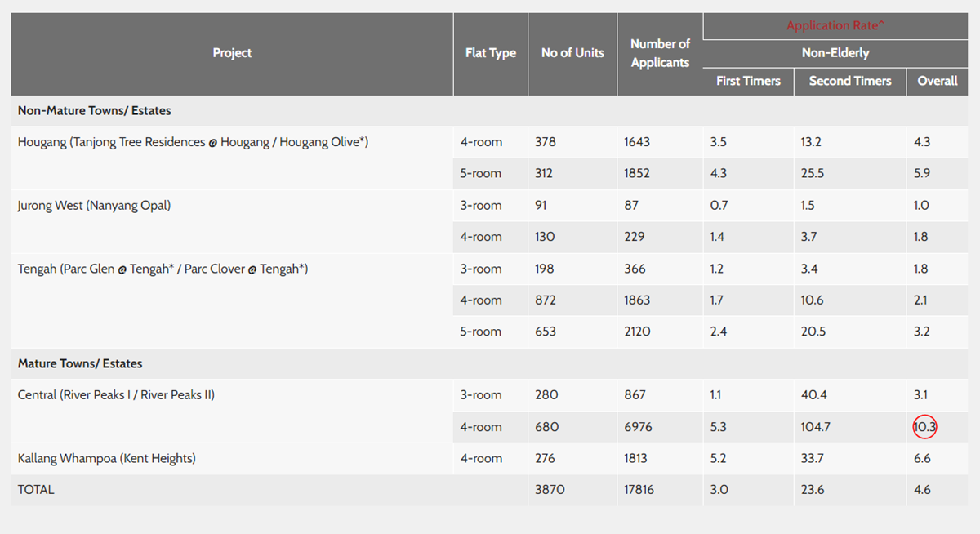The image size is (980, 534).
Task: Click the Flat Type column header
Action: pyautogui.click(x=491, y=53)
